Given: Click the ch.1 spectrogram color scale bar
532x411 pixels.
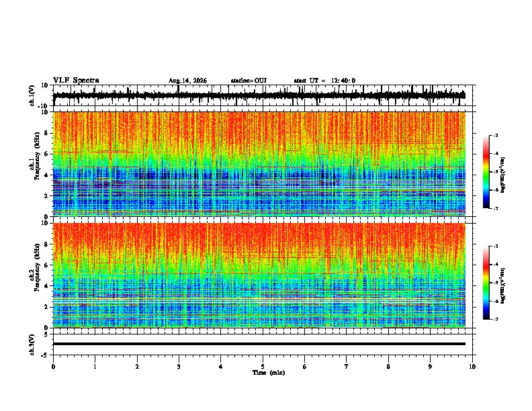Looking at the screenshot, I should [x=486, y=171].
